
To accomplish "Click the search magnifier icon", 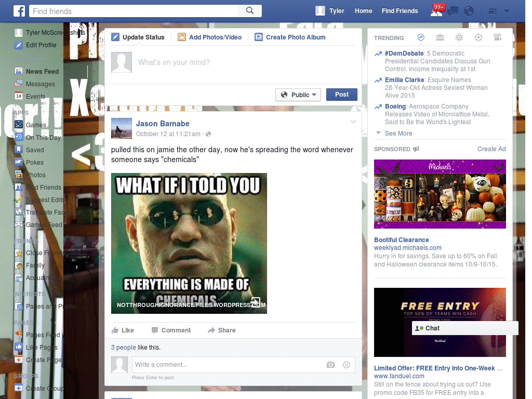I will click(x=250, y=11).
